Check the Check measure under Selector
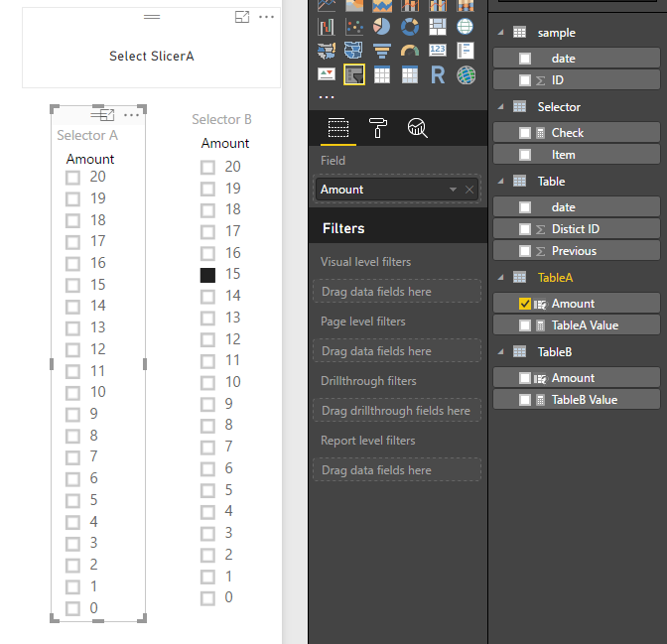667x644 pixels. click(x=525, y=133)
